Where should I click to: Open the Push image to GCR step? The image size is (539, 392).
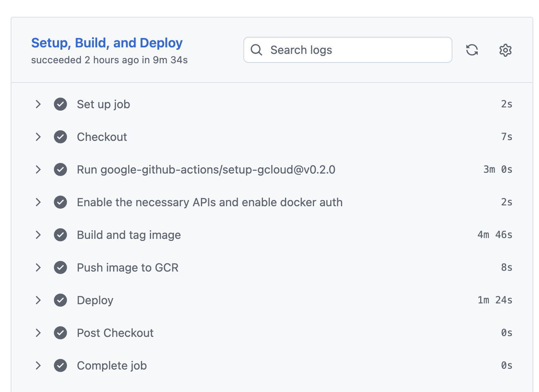tap(127, 267)
